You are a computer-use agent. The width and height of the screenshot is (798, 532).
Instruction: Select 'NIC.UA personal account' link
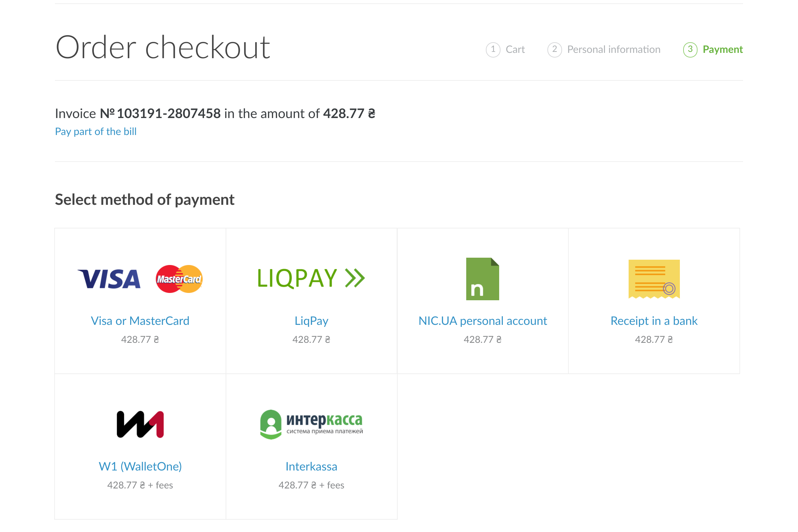[483, 321]
